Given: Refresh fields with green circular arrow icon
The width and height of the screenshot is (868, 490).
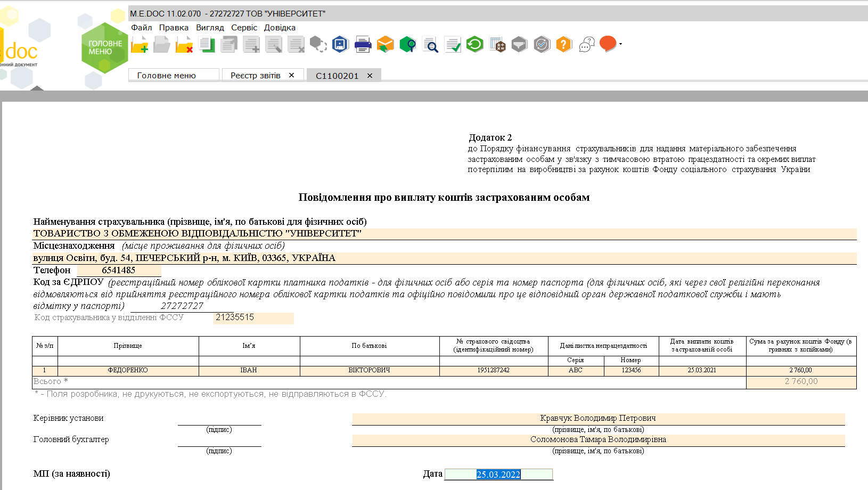Looking at the screenshot, I should 474,44.
